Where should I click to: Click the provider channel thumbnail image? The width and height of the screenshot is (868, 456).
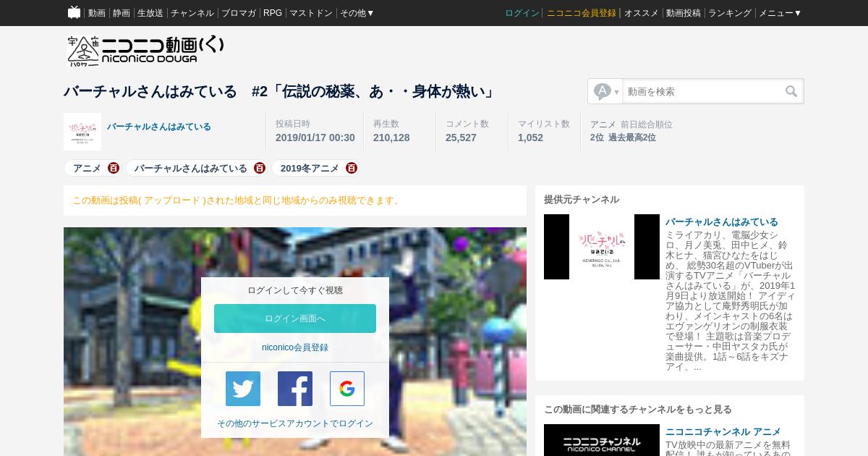(602, 247)
